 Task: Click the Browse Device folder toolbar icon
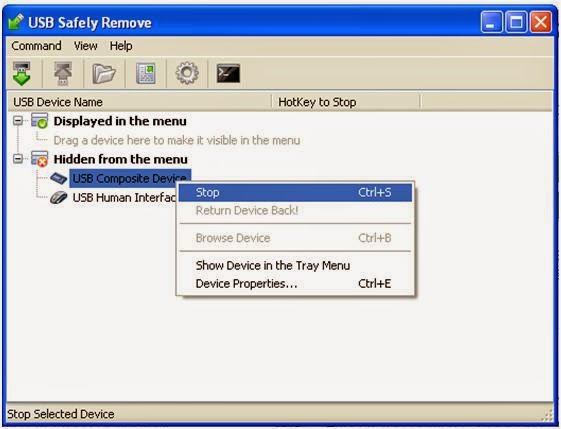[104, 74]
